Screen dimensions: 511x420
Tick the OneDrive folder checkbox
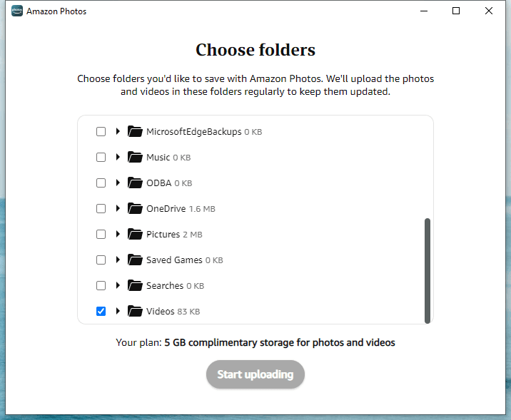coord(101,208)
